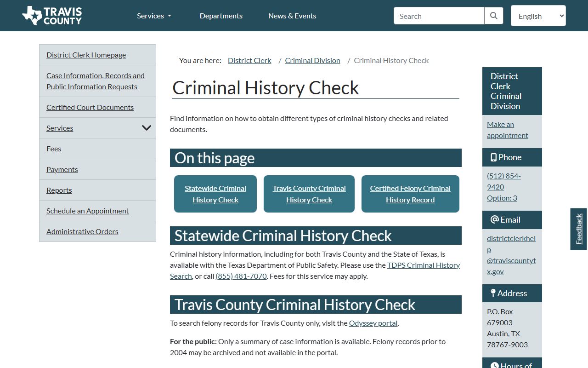The width and height of the screenshot is (588, 368).
Task: Go to District Clerk Homepage
Action: pyautogui.click(x=86, y=55)
